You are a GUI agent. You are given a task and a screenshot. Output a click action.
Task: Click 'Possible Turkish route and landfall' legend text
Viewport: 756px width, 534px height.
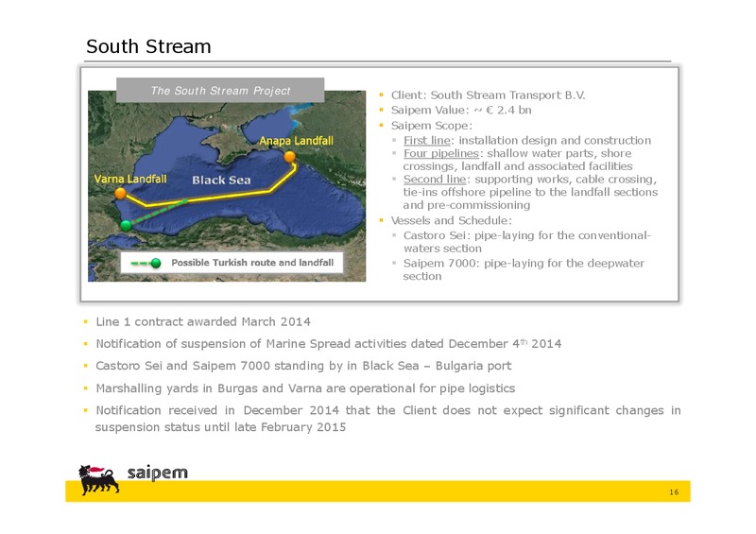coord(252,263)
